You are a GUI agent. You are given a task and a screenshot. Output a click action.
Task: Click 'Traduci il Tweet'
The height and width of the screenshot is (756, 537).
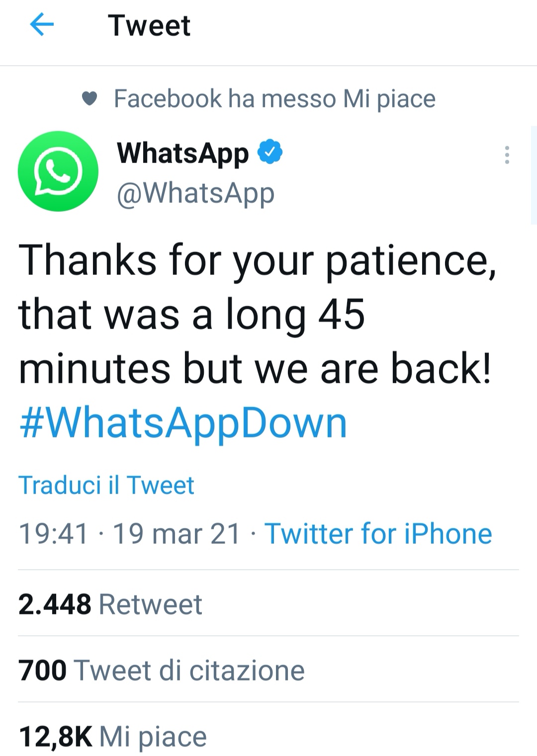106,485
